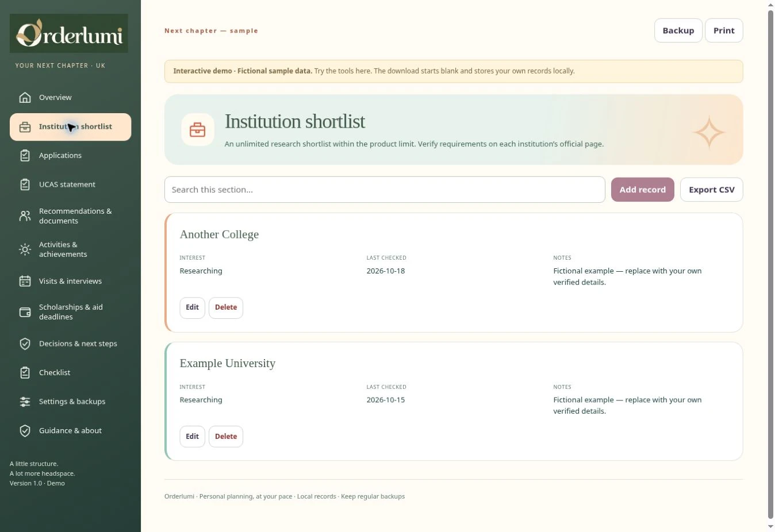This screenshot has height=532, width=775.
Task: Click the Institution shortlist page heading
Action: point(295,122)
